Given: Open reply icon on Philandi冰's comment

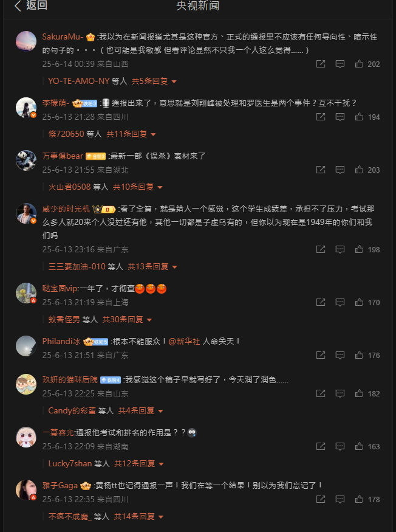Looking at the screenshot, I should 340,355.
